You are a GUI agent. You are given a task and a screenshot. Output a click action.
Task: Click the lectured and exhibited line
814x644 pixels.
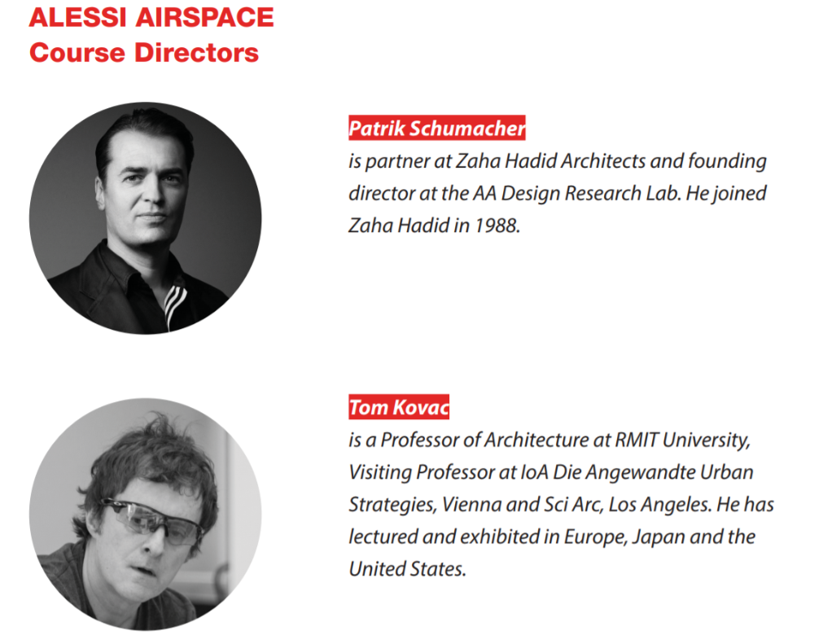[x=552, y=537]
